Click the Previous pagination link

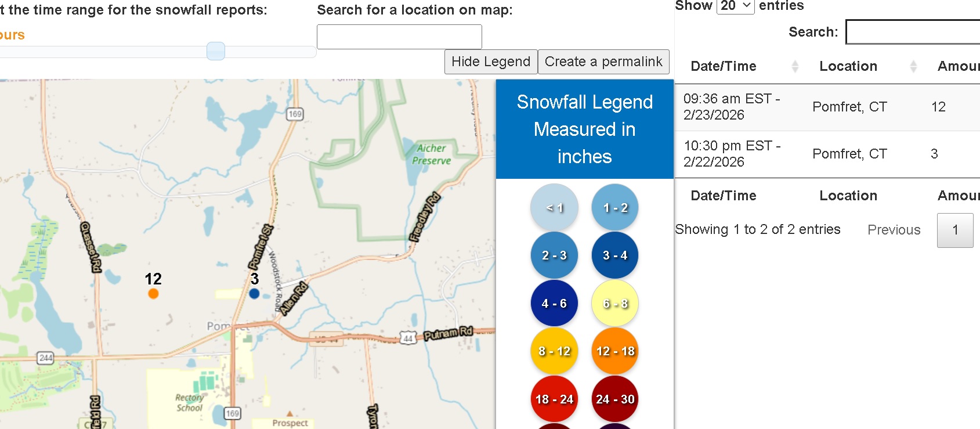pyautogui.click(x=894, y=230)
